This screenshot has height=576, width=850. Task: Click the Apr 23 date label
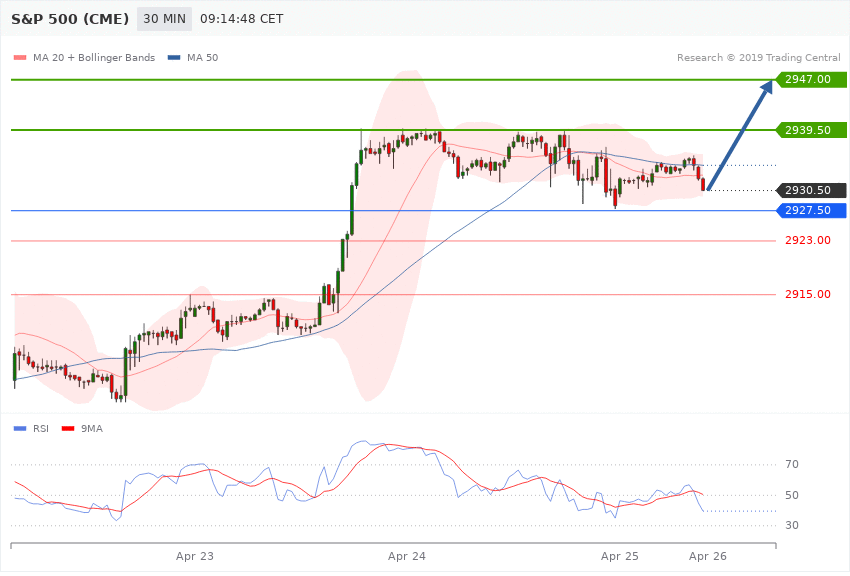coord(195,556)
